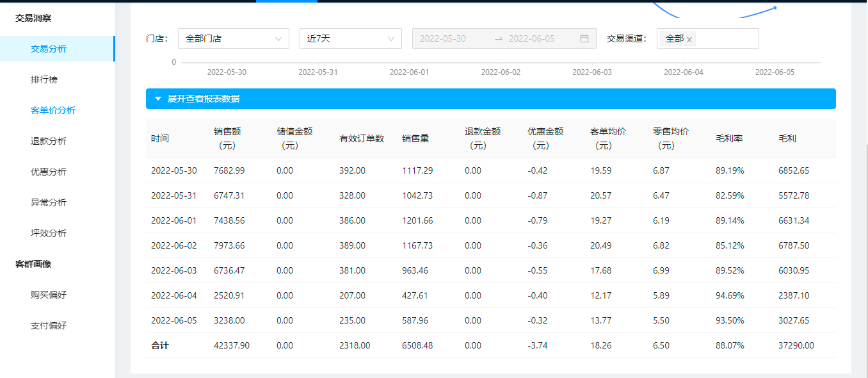Open the 交易渠道 selection box
This screenshot has height=378, width=868.
[x=725, y=38]
